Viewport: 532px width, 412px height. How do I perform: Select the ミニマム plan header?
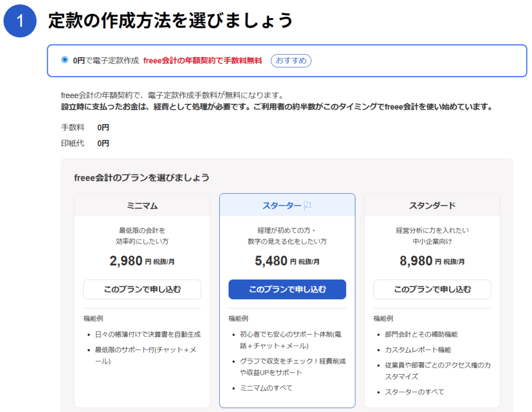[x=142, y=206]
